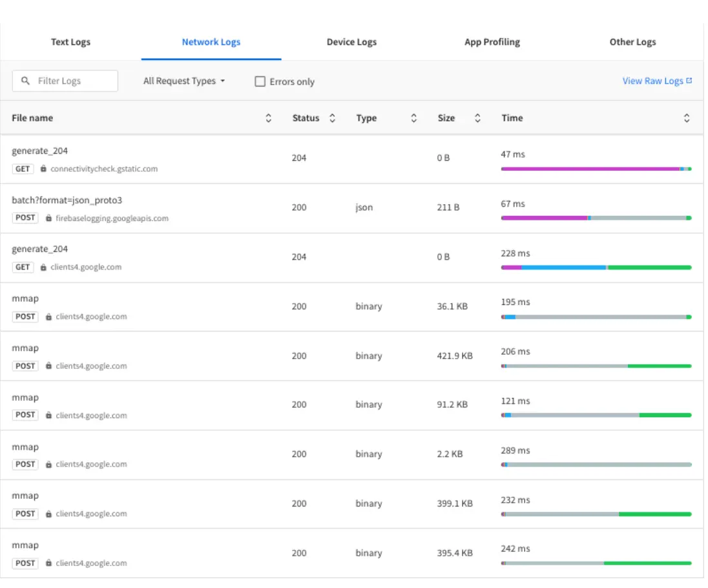Viewport: 708px width, 588px height.
Task: Open the All Request Types dropdown
Action: [184, 81]
